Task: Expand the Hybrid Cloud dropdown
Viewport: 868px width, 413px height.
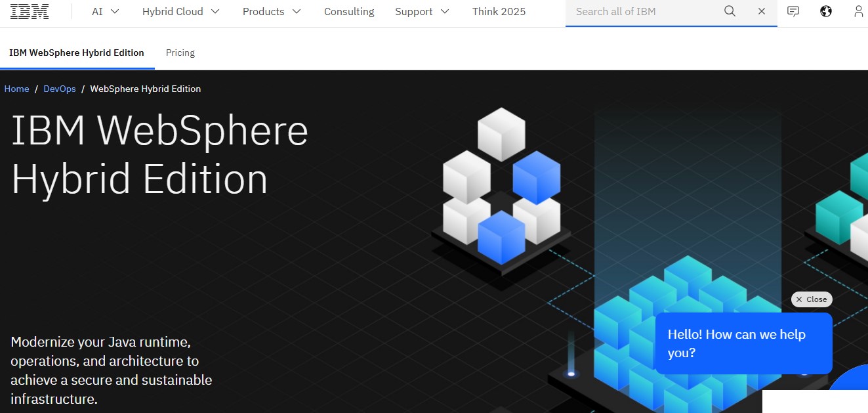Action: coord(180,11)
